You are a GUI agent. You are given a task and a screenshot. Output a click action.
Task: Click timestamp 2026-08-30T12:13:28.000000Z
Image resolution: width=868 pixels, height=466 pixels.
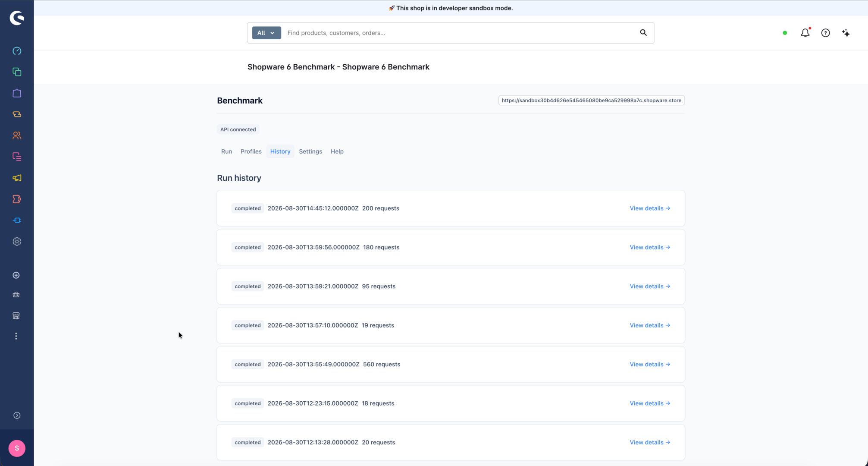313,442
